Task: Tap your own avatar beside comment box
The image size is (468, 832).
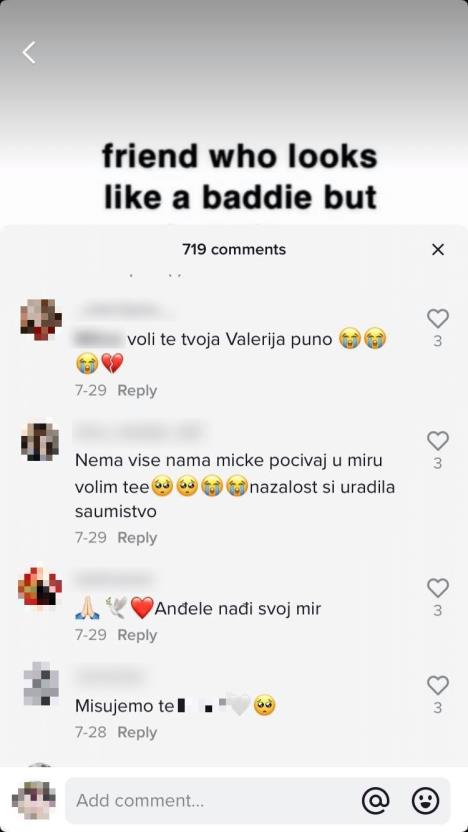Action: [34, 800]
